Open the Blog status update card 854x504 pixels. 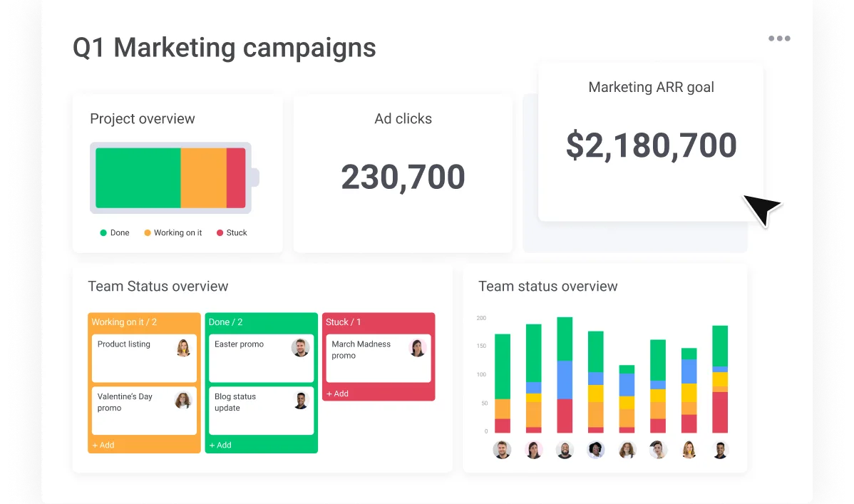coord(262,411)
